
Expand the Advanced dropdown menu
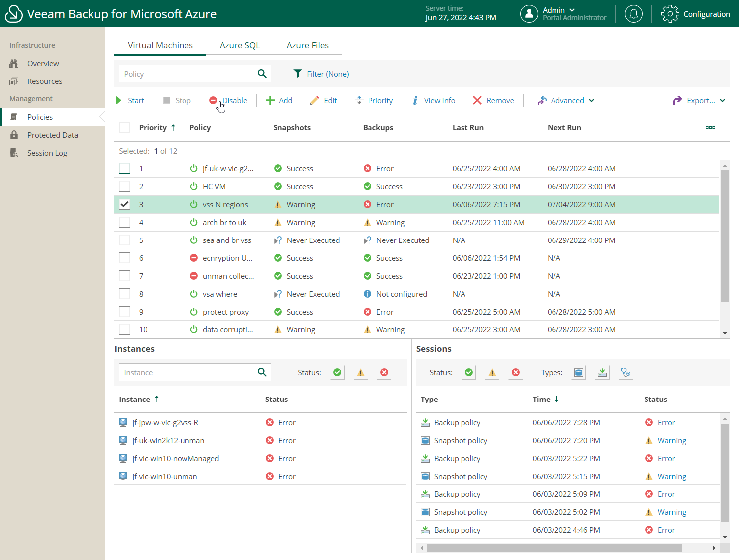[566, 100]
